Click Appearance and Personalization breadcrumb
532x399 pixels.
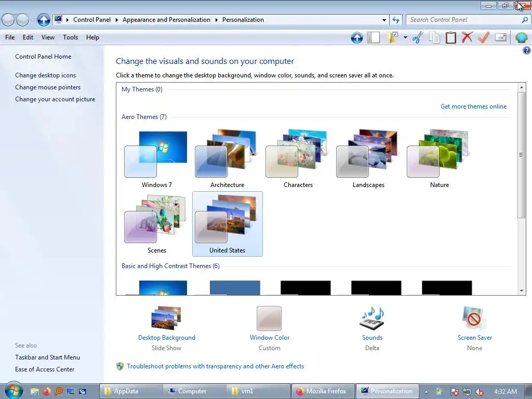(166, 20)
